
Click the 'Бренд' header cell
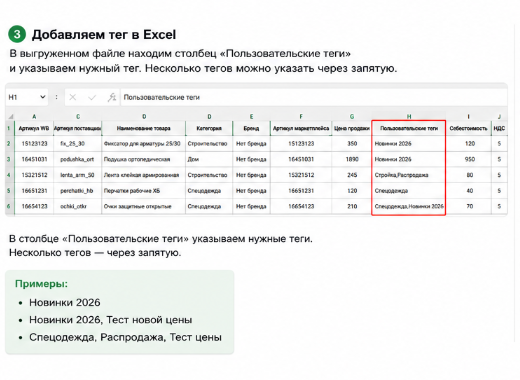(x=251, y=128)
